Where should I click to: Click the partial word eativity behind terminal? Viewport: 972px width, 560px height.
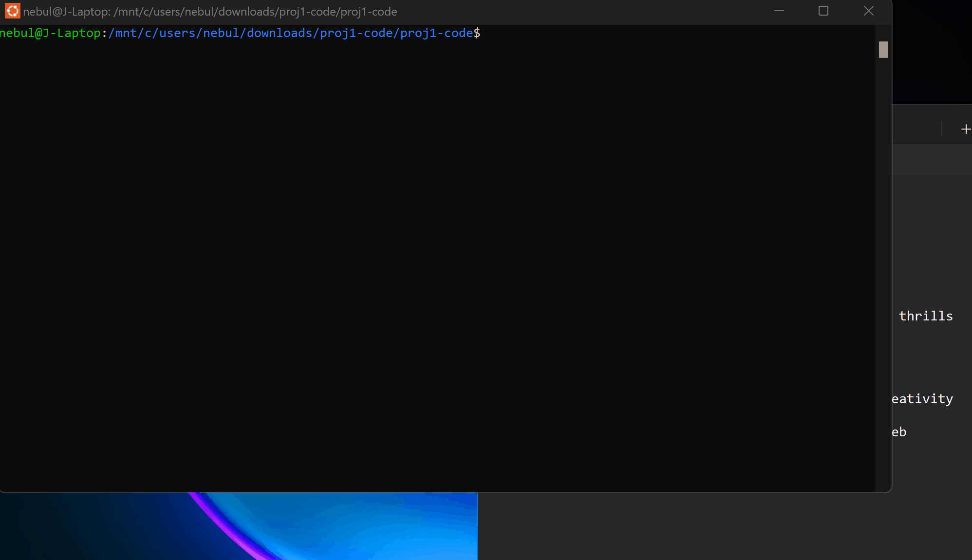click(922, 399)
